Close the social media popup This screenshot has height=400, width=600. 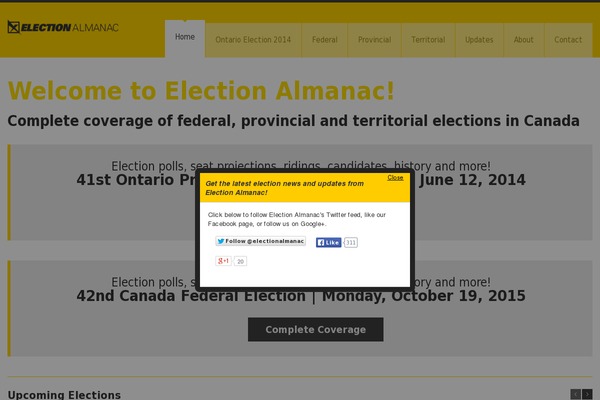coord(395,178)
